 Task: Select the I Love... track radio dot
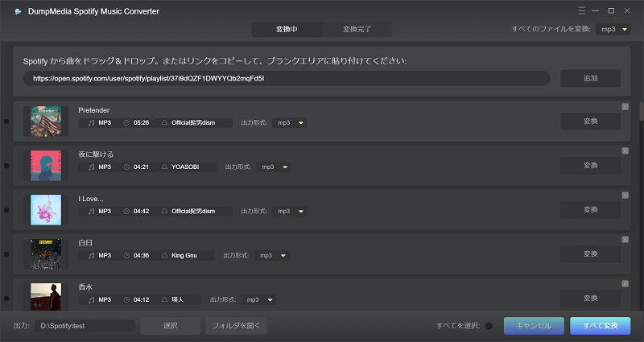pyautogui.click(x=6, y=210)
